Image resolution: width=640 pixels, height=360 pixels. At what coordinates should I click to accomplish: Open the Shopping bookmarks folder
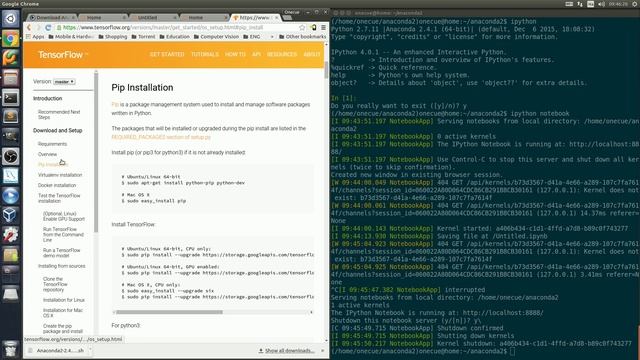click(112, 37)
